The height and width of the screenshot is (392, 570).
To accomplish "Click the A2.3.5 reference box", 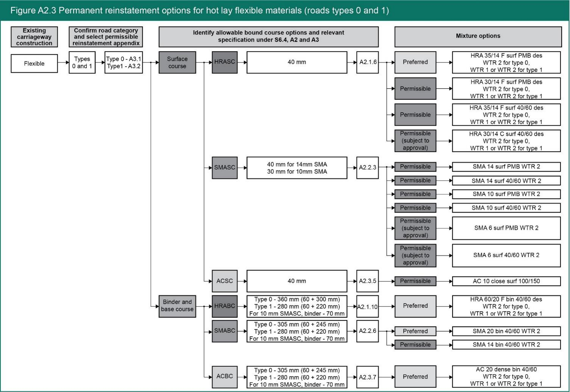I will (x=367, y=281).
